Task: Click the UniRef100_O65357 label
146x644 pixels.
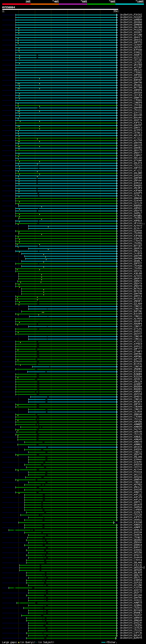Action: point(131,48)
